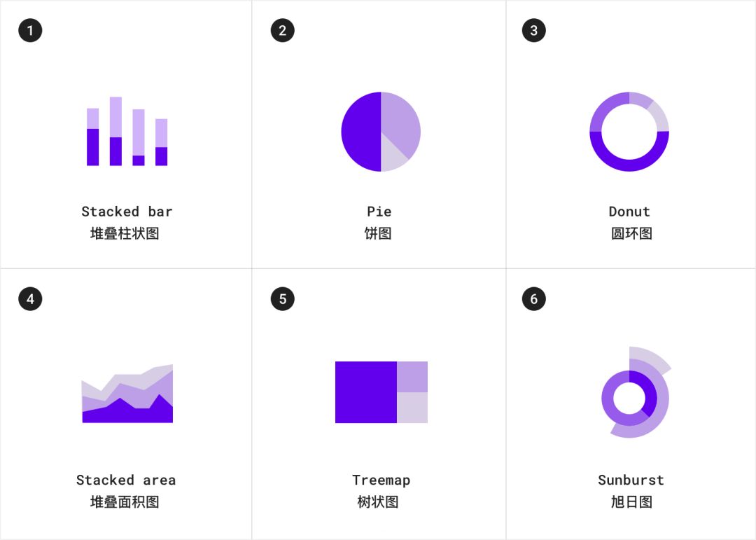Choose the donut chart icon

[x=629, y=131]
